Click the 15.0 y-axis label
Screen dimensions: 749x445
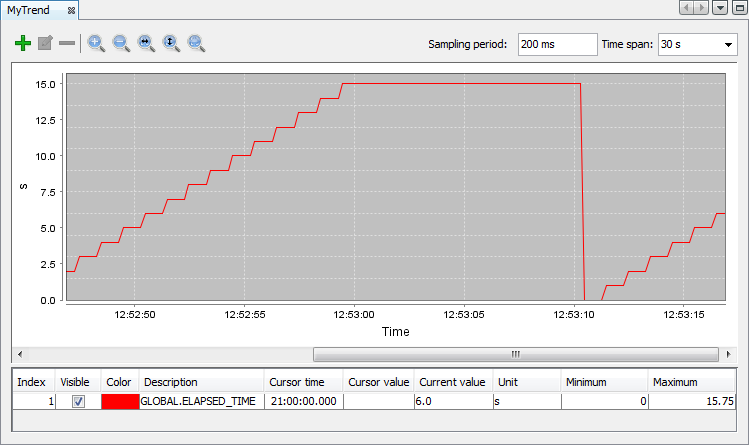[x=45, y=85]
